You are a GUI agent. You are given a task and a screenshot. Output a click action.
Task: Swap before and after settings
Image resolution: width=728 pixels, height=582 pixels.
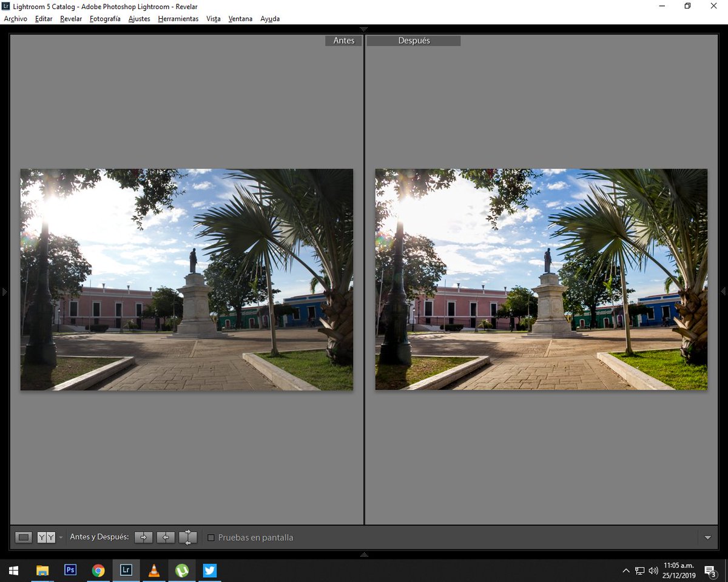188,537
